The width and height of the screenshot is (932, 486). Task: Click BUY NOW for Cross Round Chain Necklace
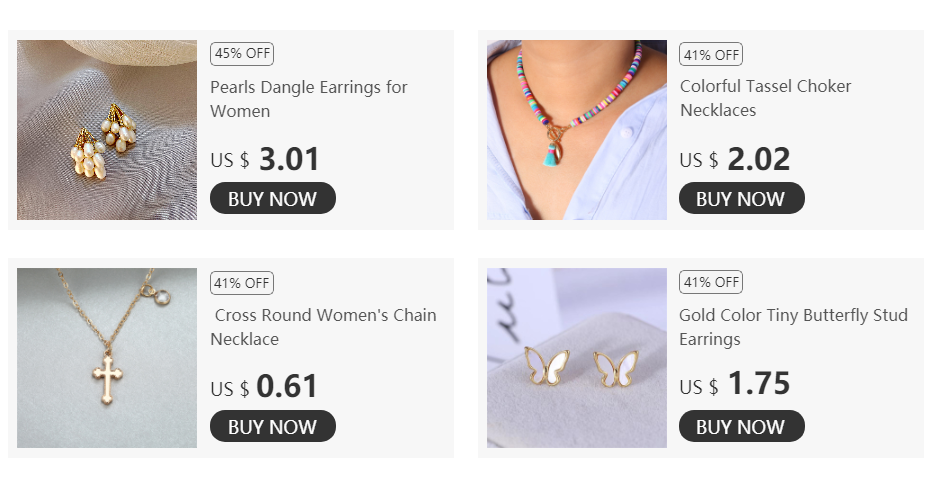click(273, 426)
